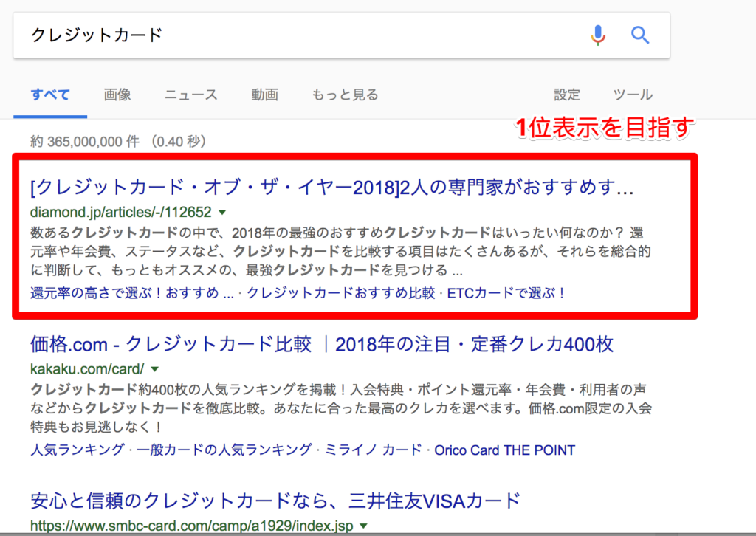Open the ニュース tab
The image size is (756, 536).
[191, 95]
